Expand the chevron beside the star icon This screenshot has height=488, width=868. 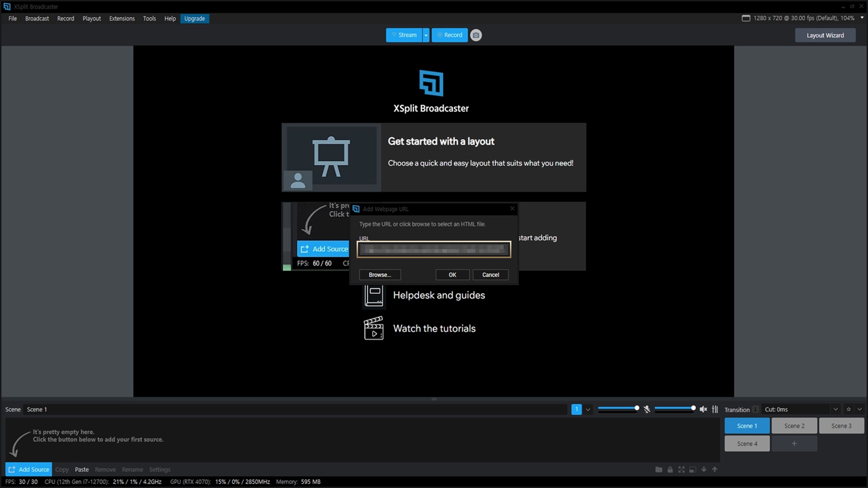tap(860, 409)
